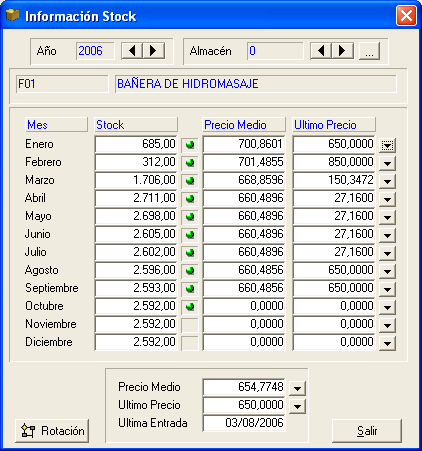The height and width of the screenshot is (451, 422).
Task: Open the bottom Ultimo Precio dropdown arrow
Action: (x=297, y=406)
